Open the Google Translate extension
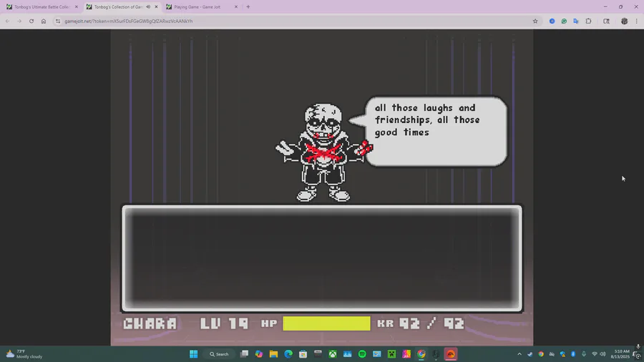Image resolution: width=644 pixels, height=362 pixels. (x=576, y=21)
